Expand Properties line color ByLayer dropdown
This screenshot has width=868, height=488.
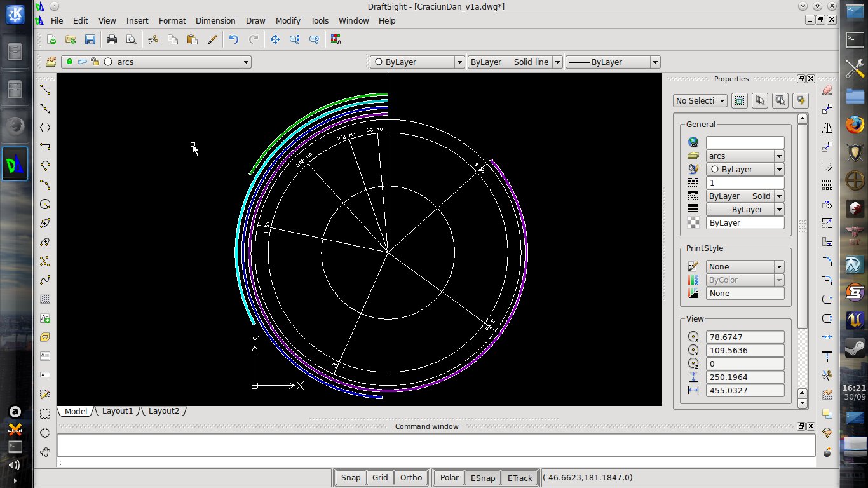pos(779,169)
